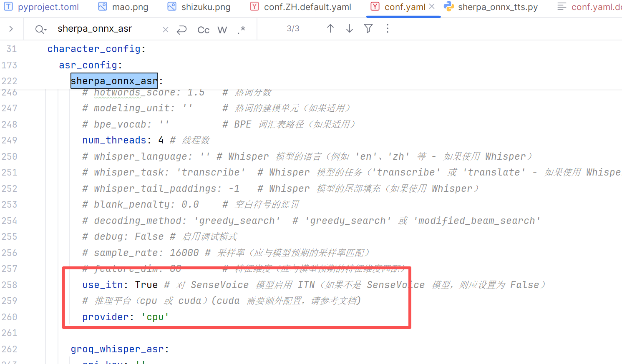The width and height of the screenshot is (622, 364).
Task: Toggle Match Case option
Action: click(x=204, y=30)
